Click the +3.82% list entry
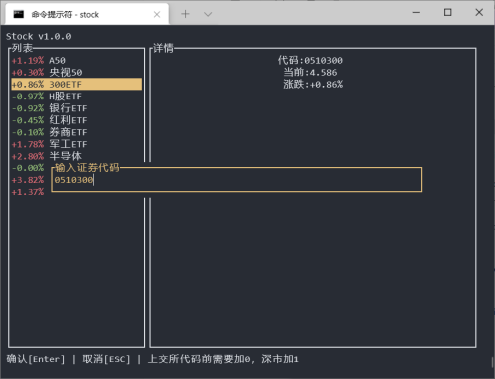 click(28, 180)
